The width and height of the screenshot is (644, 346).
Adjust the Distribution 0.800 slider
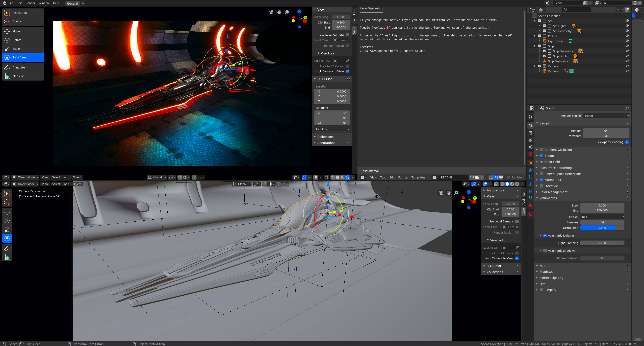pyautogui.click(x=602, y=228)
